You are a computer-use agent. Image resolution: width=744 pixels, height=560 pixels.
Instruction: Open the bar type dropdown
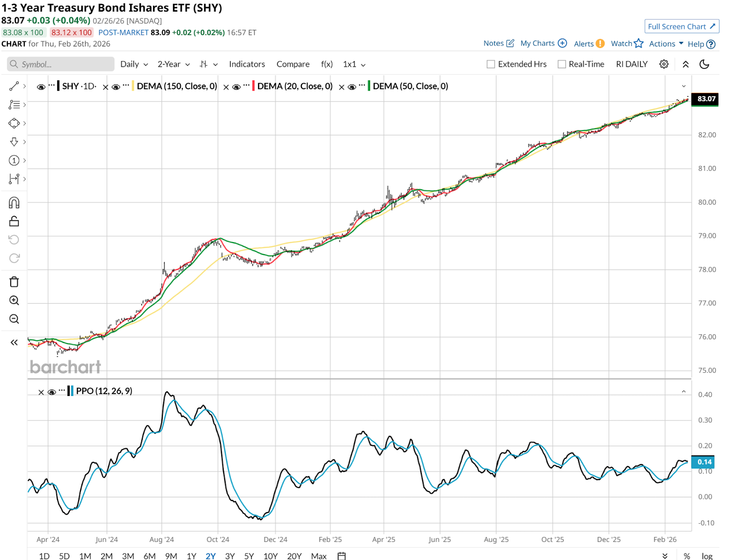(208, 64)
